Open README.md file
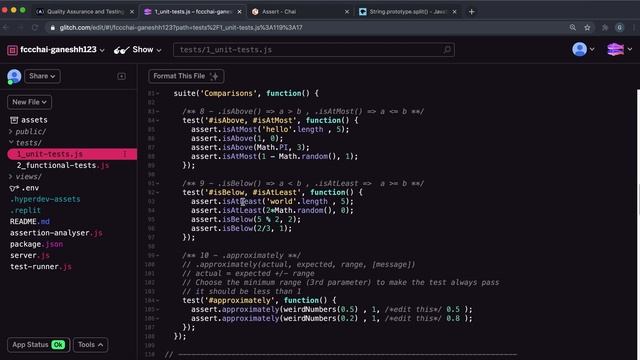 [30, 222]
